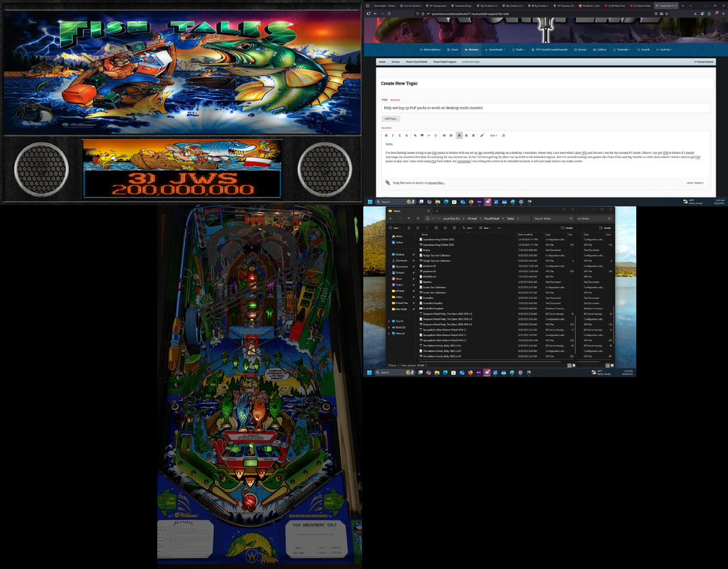
Task: Open a new browser tab with the plus icon
Action: tap(683, 6)
